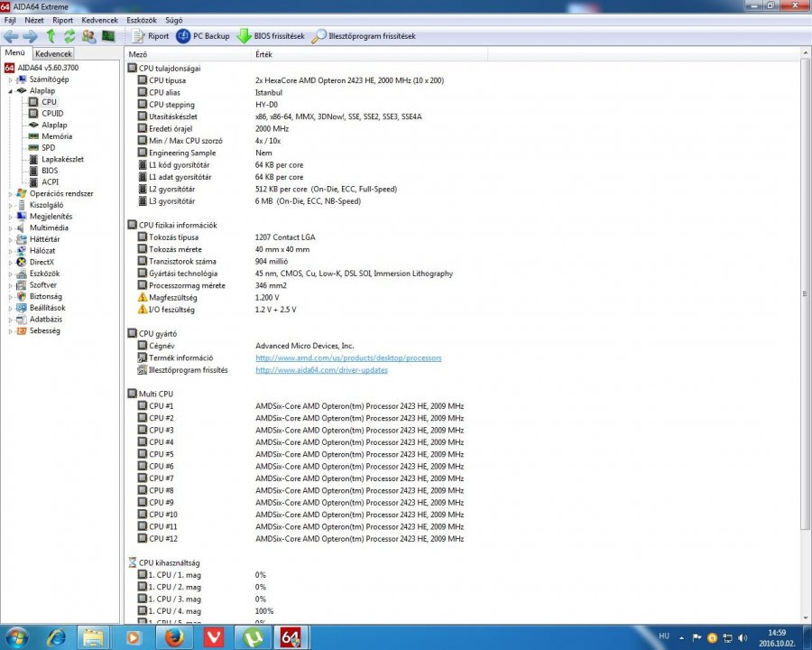Image resolution: width=812 pixels, height=650 pixels.
Task: Open the Riport report wizard
Action: click(150, 36)
